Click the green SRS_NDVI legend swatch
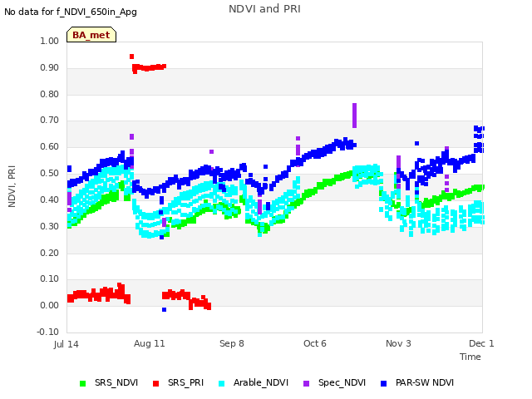This screenshot has width=532, height=399. [82, 383]
